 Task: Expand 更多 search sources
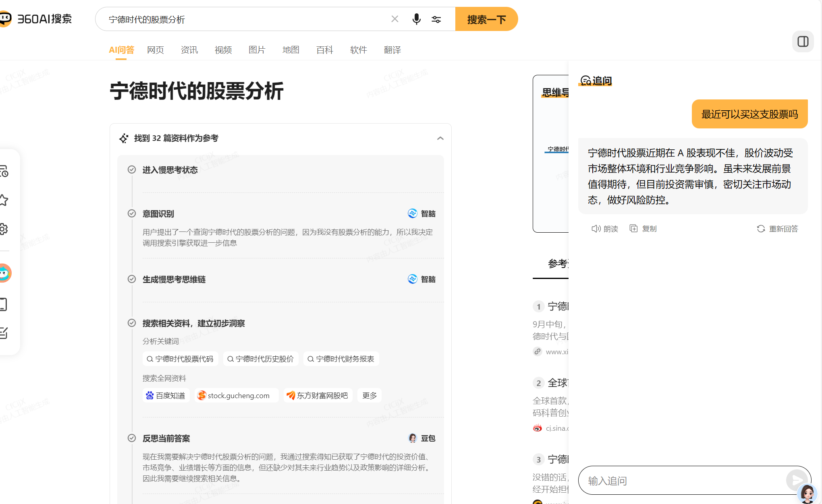(369, 396)
